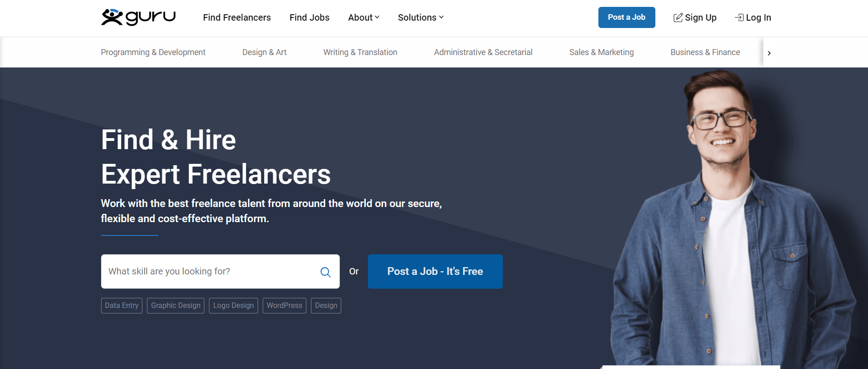Choose the Design skill tag
Viewport: 868px width, 369px height.
click(326, 306)
